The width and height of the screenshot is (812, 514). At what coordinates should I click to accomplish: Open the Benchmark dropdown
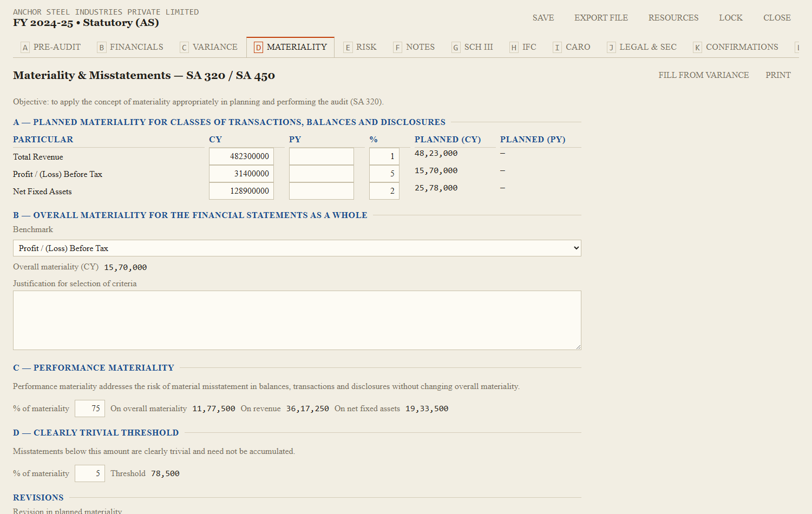coord(297,248)
